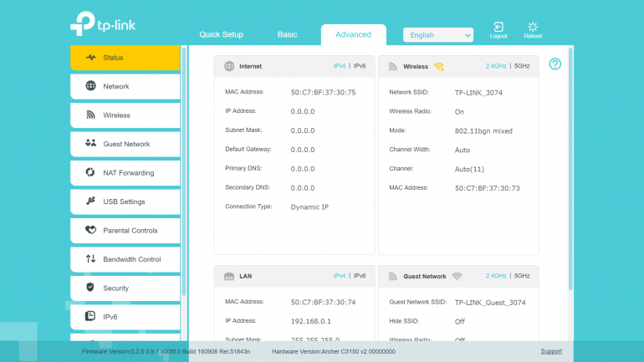
Task: Click the Status heartbeat icon in sidebar
Action: tap(91, 58)
